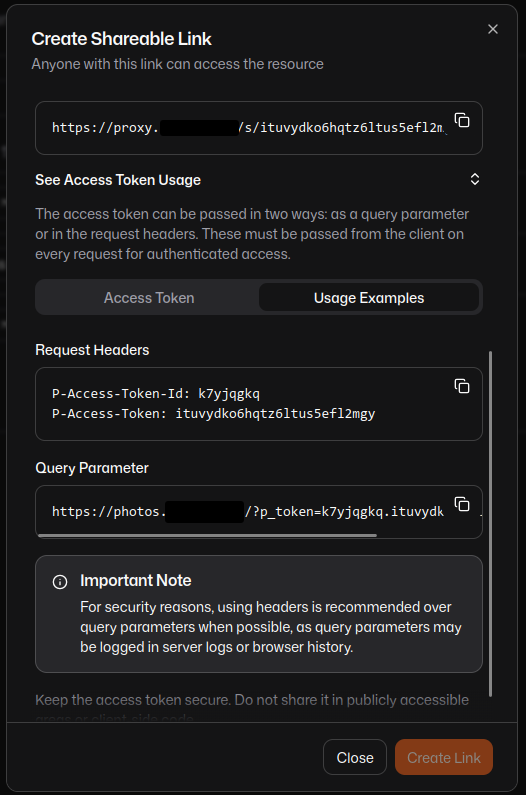This screenshot has height=795, width=526.
Task: Click the P-Access-Token header line
Action: [214, 414]
